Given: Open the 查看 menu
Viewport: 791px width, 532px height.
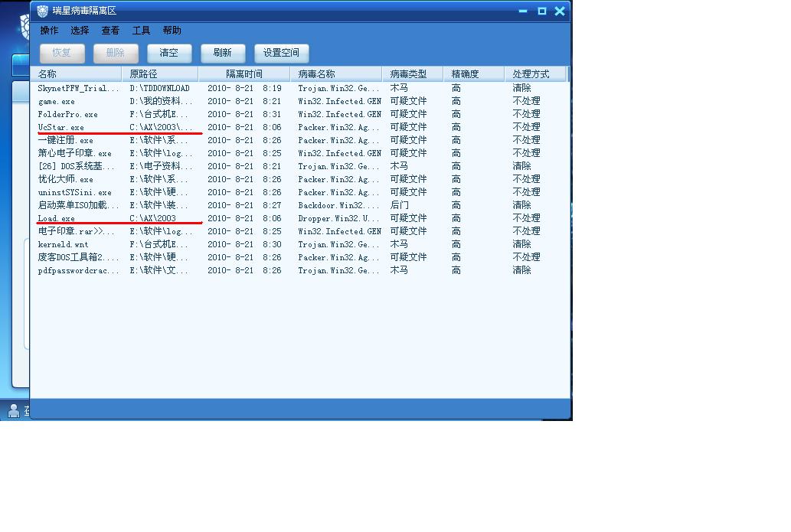Looking at the screenshot, I should click(110, 31).
